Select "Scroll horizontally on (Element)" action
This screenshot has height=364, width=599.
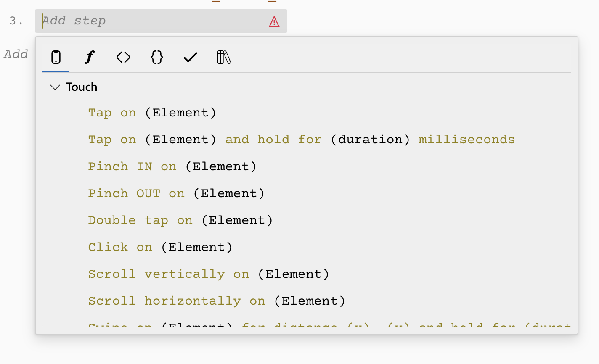coord(217,301)
